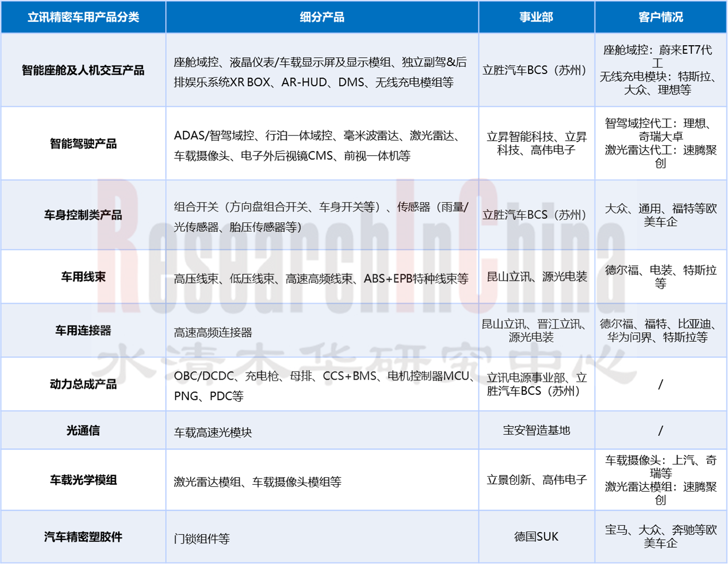Click the cell starting with OBC/DCDC、充电枪
Screen dimensions: 728x564
(322, 384)
